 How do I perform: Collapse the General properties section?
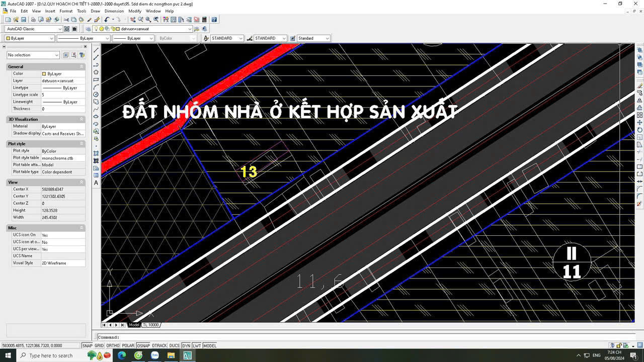click(x=82, y=66)
